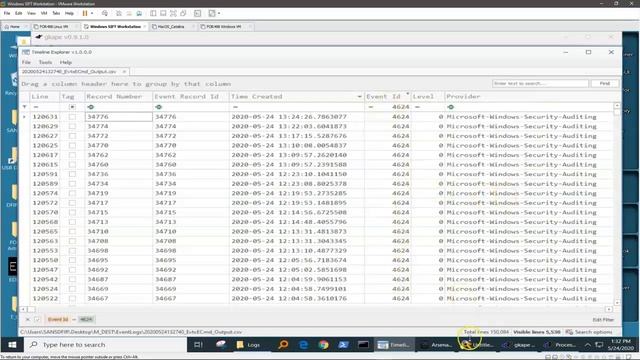640x360 pixels.
Task: Open Microsoft Edge from the taskbar
Action: pos(304,345)
